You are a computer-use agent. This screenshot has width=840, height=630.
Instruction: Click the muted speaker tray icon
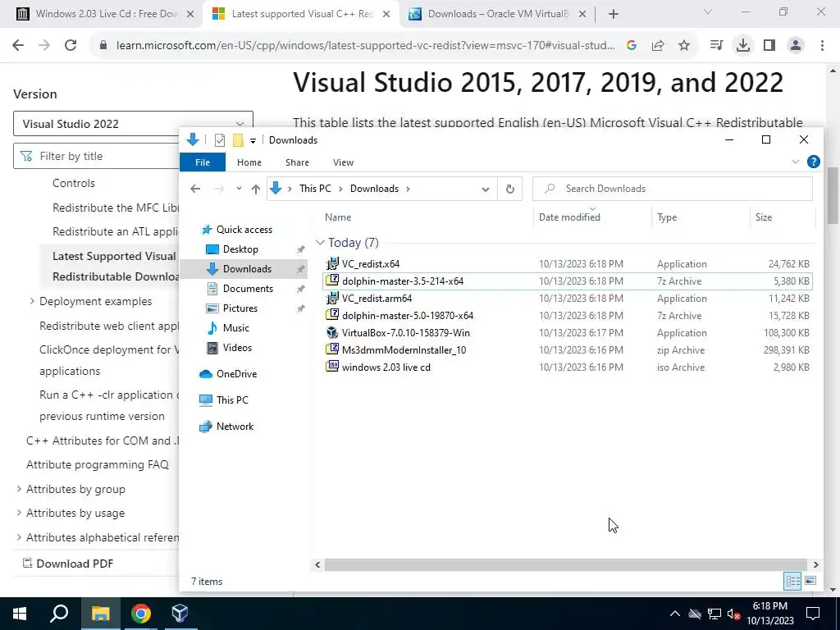734,614
